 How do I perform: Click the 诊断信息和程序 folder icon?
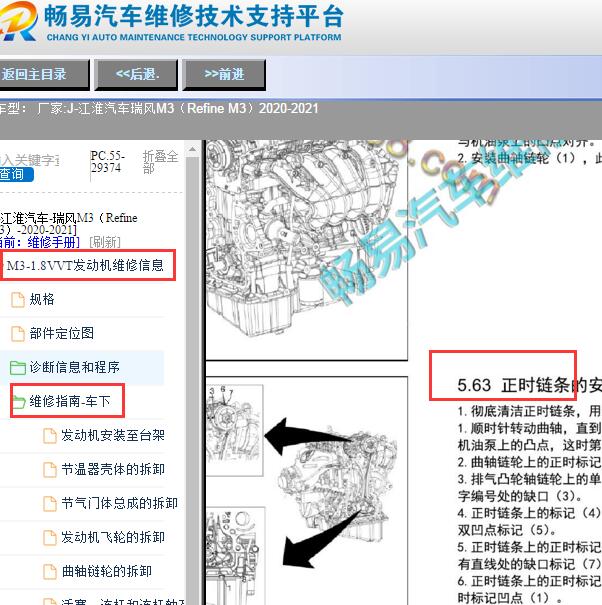pos(18,368)
